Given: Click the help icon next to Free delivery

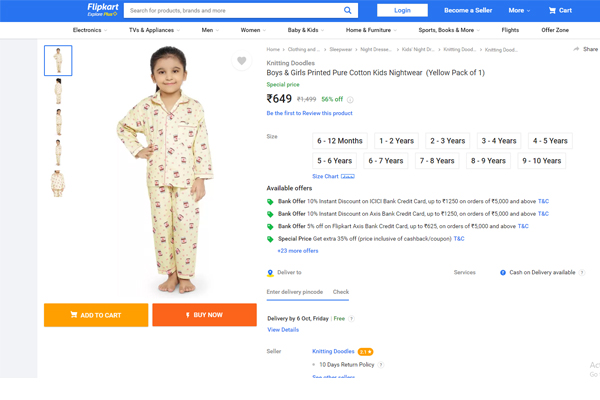Looking at the screenshot, I should coord(351,318).
